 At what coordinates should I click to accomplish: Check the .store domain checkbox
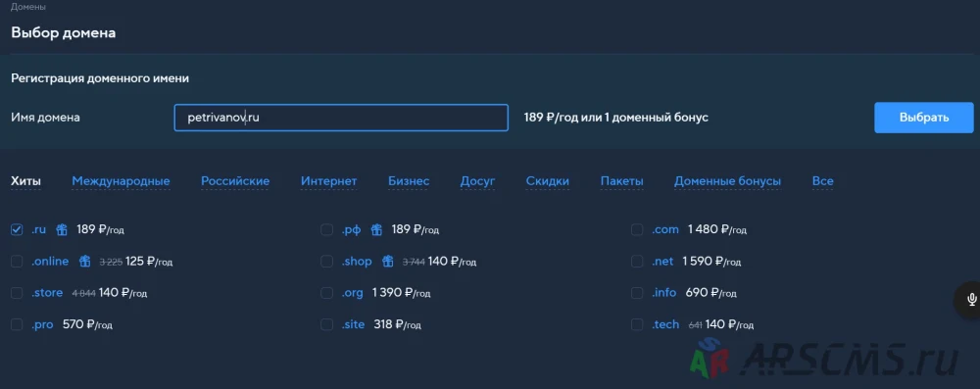17,293
